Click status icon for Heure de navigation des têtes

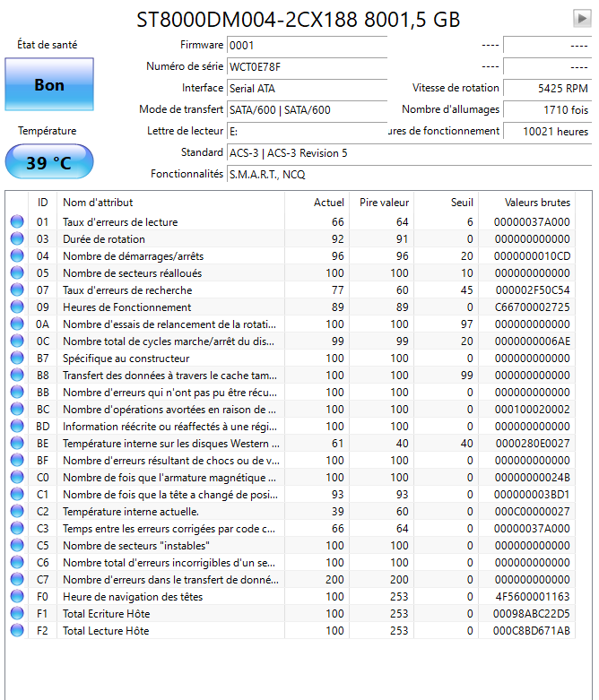coord(17,596)
